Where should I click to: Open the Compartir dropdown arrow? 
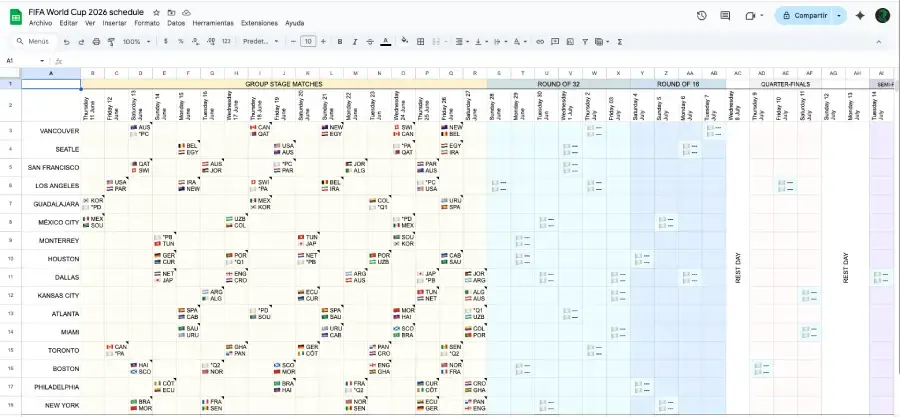pos(839,16)
